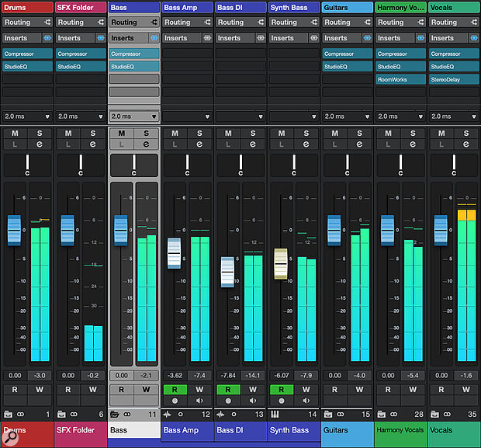Open Compressor insert on Drums channel

tap(27, 54)
